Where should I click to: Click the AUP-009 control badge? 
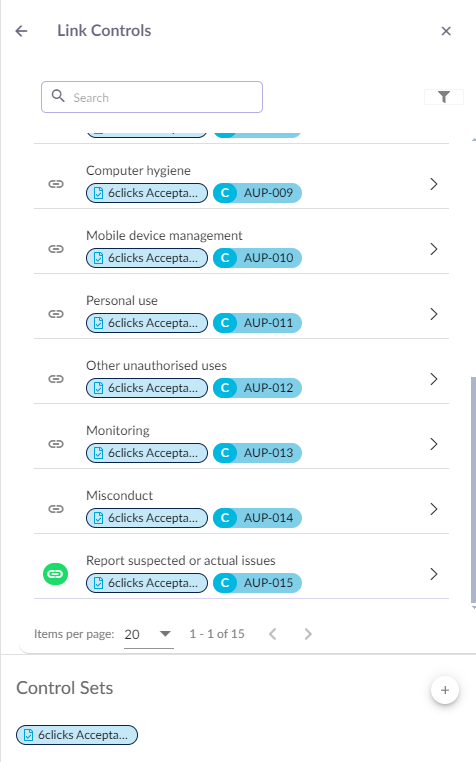(257, 193)
